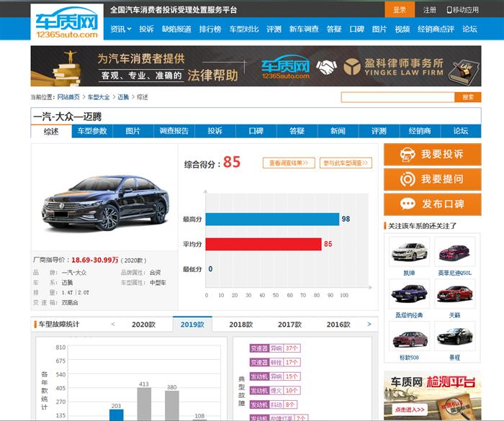Click the speech bubble icon on 发布口碑
The image size is (504, 421).
tap(408, 204)
